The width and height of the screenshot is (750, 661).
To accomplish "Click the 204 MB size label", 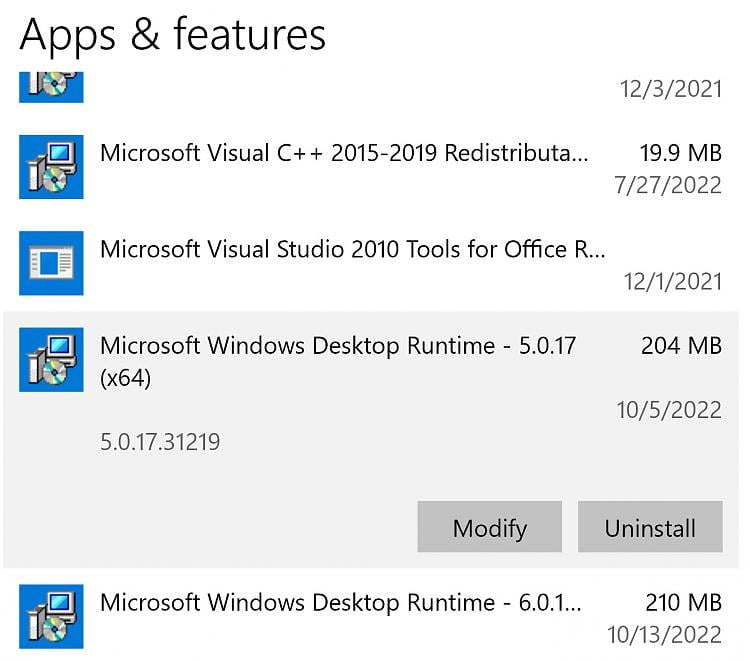I will point(681,345).
